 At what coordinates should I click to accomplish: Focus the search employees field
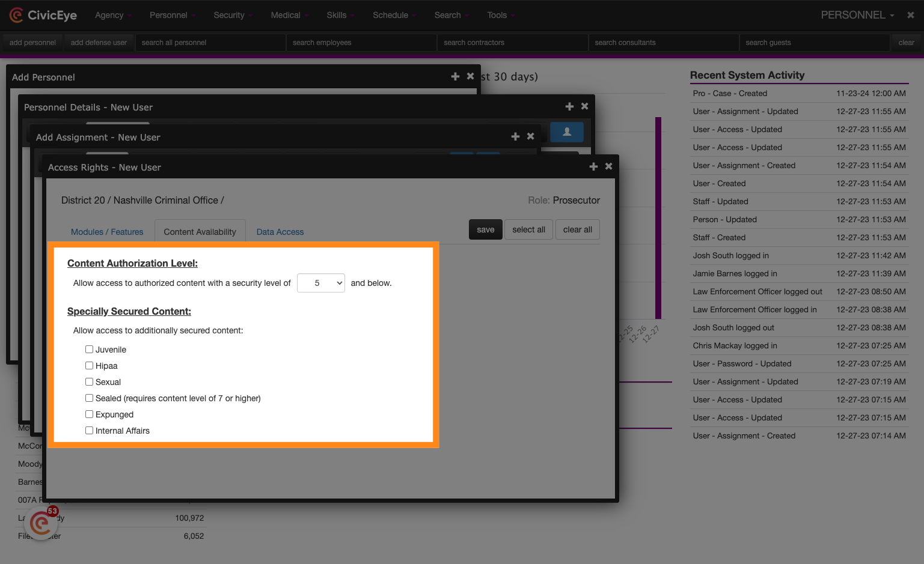tap(361, 43)
